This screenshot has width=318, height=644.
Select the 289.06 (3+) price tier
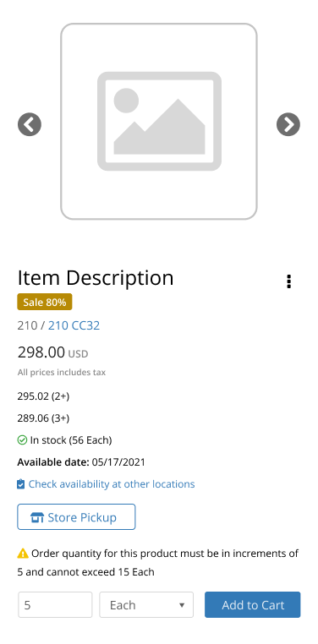43,418
